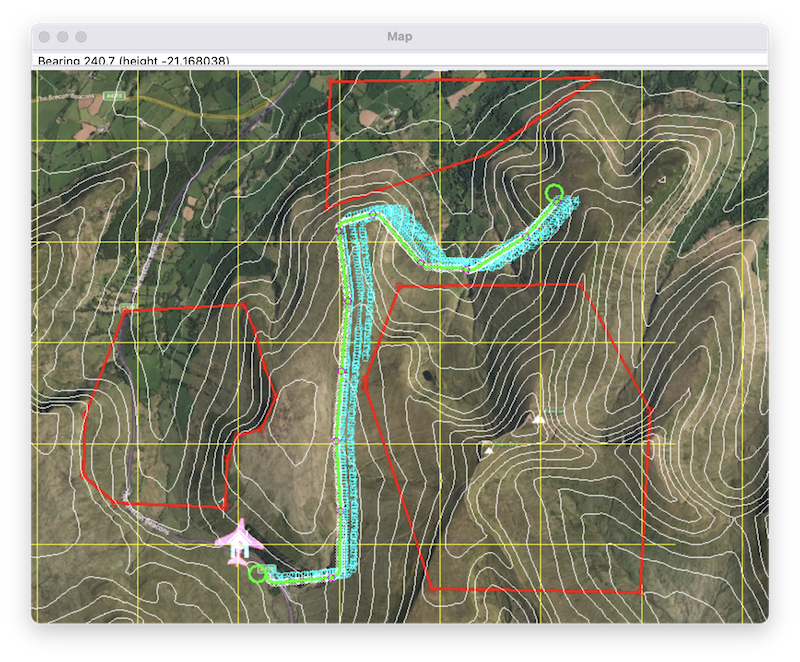Click the A4215 road label badge

click(113, 96)
